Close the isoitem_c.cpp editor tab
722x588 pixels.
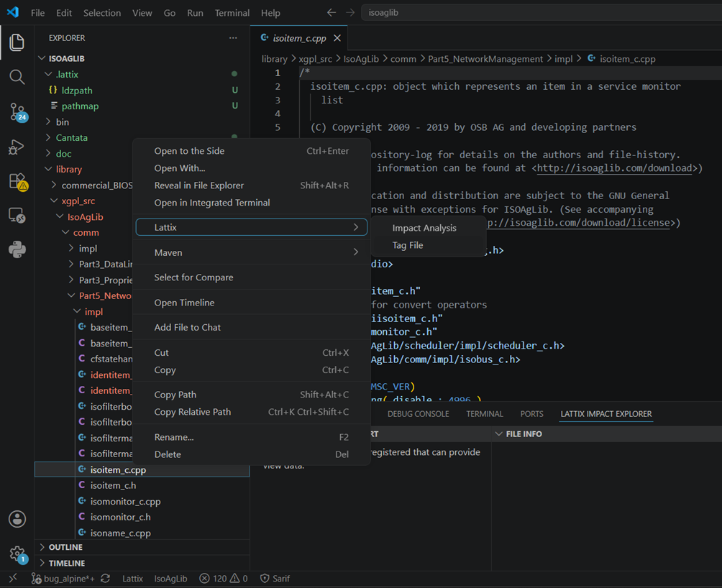point(337,38)
